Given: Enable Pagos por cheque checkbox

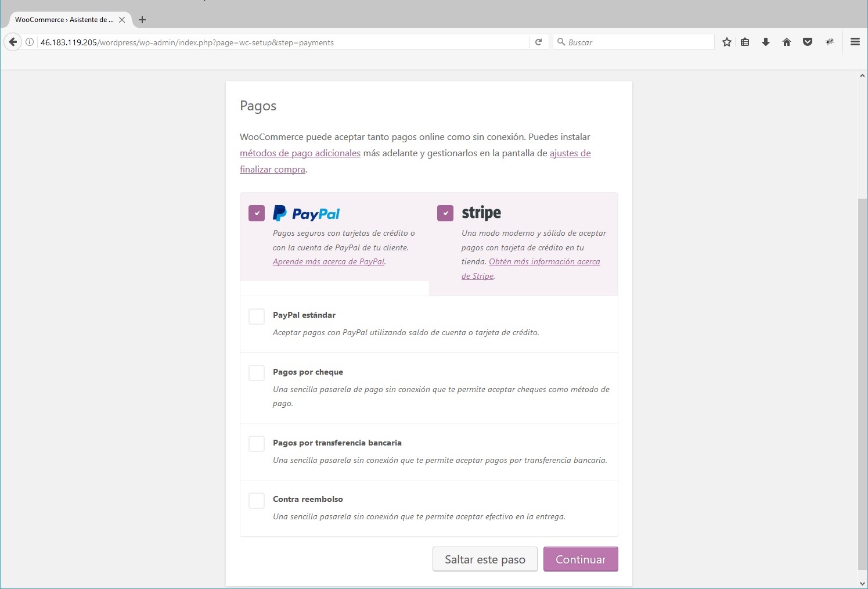Looking at the screenshot, I should point(257,373).
